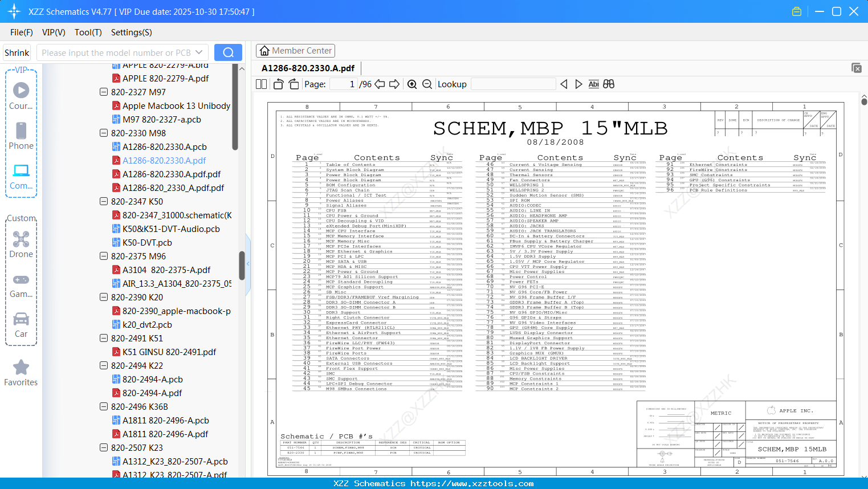Open M97 820-2327-a.pcb file
Screen dimensions: 868x489
click(x=161, y=119)
